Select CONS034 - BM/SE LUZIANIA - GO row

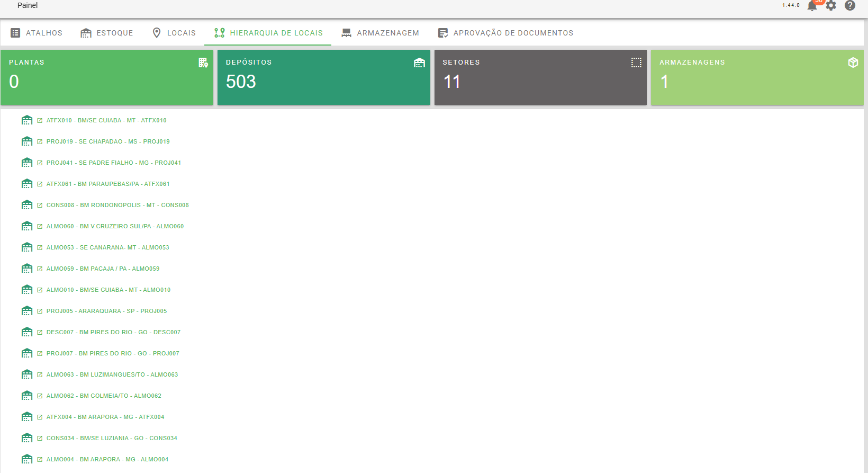[x=112, y=438]
